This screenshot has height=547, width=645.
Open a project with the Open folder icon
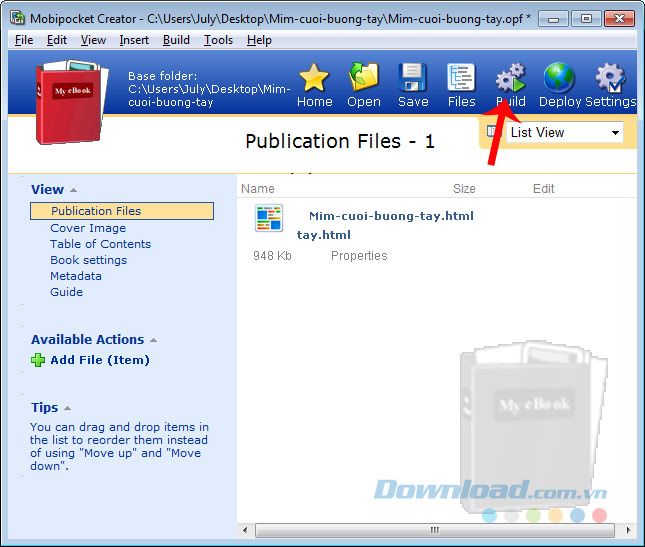point(363,77)
